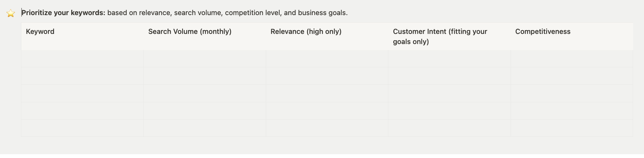
Task: Click the second row Keyword cell
Action: click(82, 76)
